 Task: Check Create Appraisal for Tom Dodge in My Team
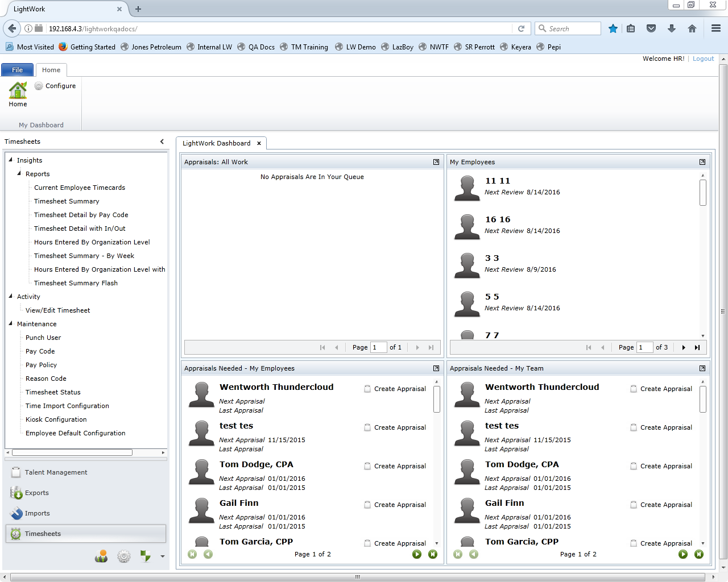coord(634,466)
